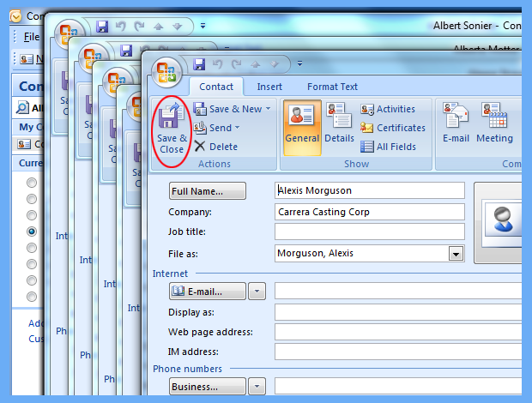Click Undo in front window quick access toolbar
532x403 pixels.
click(217, 63)
